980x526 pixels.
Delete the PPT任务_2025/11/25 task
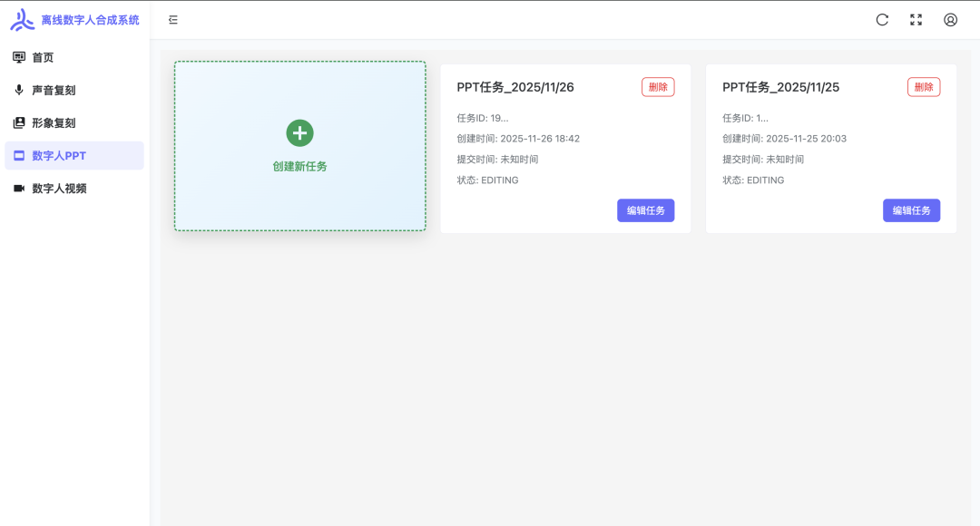point(923,86)
